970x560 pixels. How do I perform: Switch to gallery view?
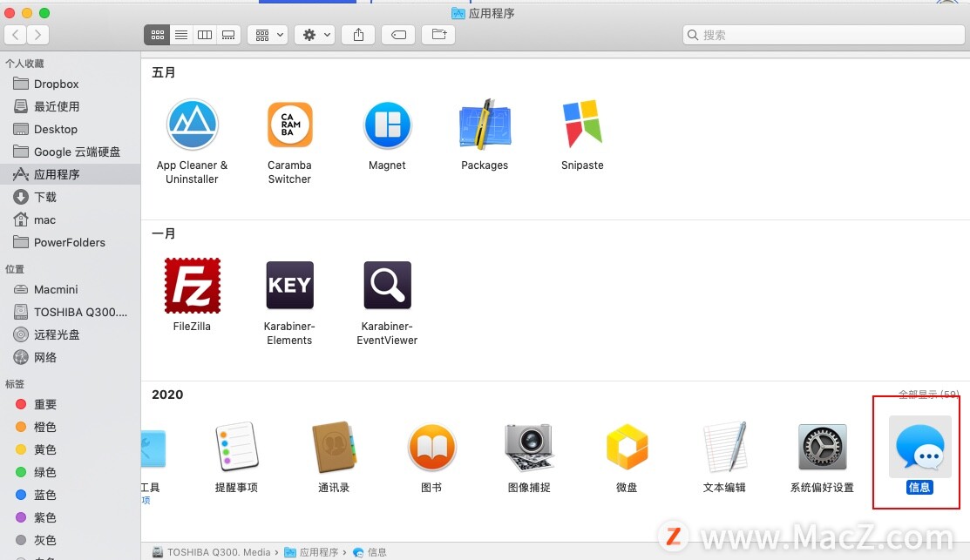(228, 35)
